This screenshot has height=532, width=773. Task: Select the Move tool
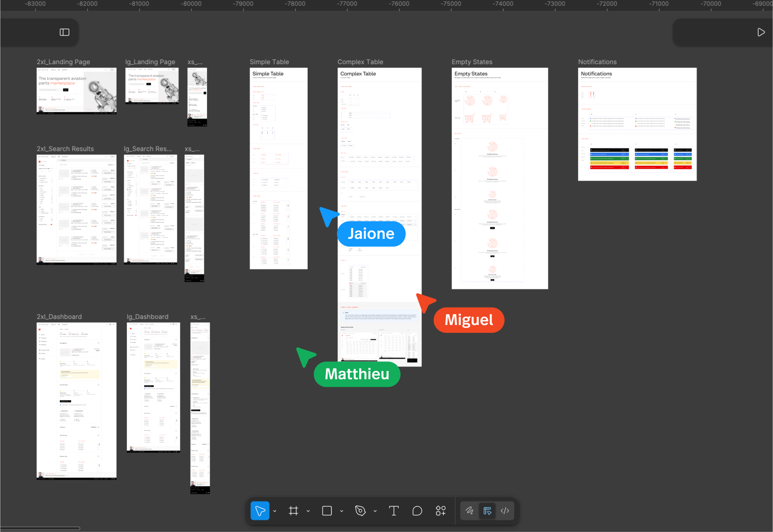pos(260,511)
